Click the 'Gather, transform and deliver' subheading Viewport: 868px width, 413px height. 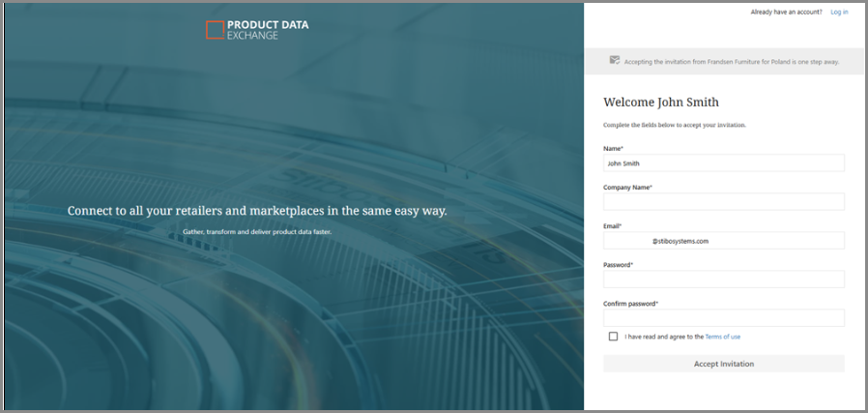[x=257, y=232]
